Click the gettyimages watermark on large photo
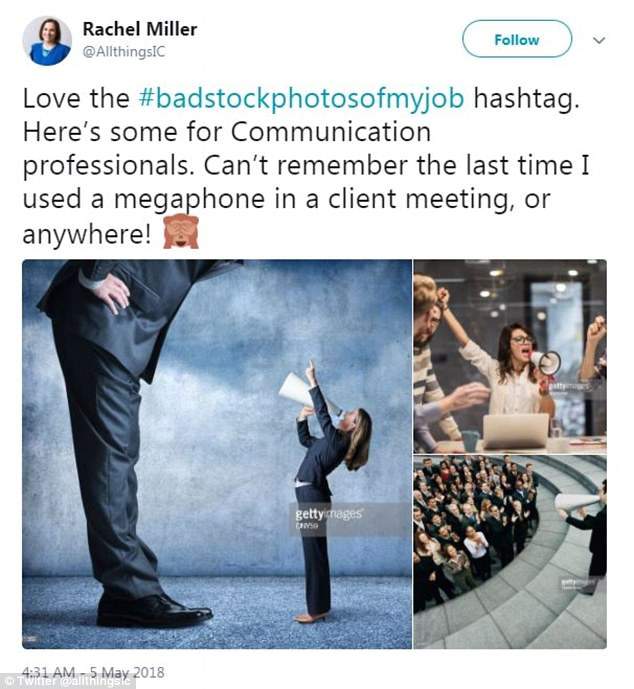The image size is (634, 689). [x=329, y=518]
